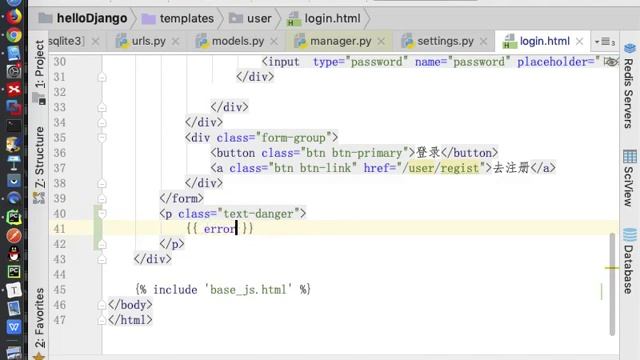Open the SciView side panel

point(629,186)
